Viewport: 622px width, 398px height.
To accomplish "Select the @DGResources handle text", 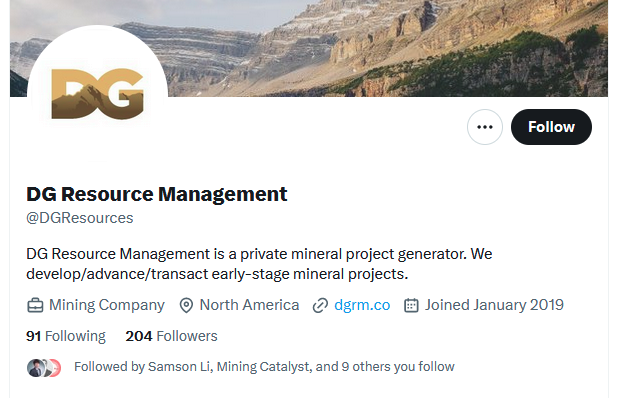I will coord(80,218).
